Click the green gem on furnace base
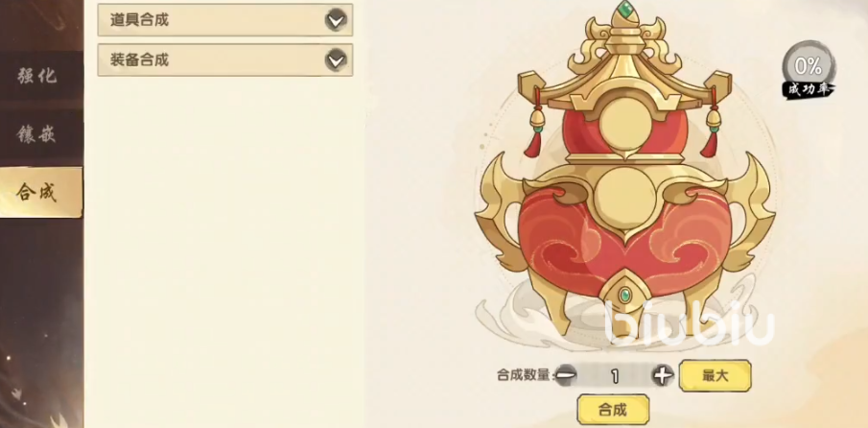Image resolution: width=868 pixels, height=428 pixels. click(625, 295)
